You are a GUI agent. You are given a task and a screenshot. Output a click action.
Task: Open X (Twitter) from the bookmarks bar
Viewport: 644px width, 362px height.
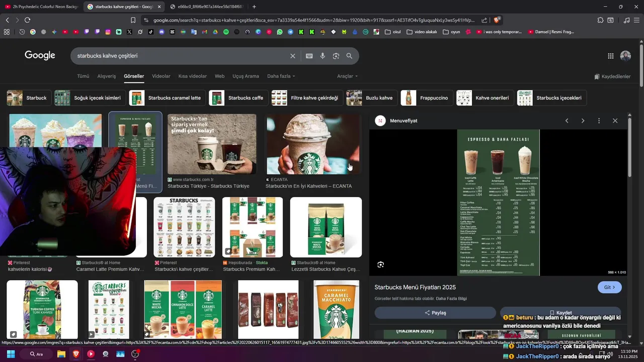pos(129,32)
